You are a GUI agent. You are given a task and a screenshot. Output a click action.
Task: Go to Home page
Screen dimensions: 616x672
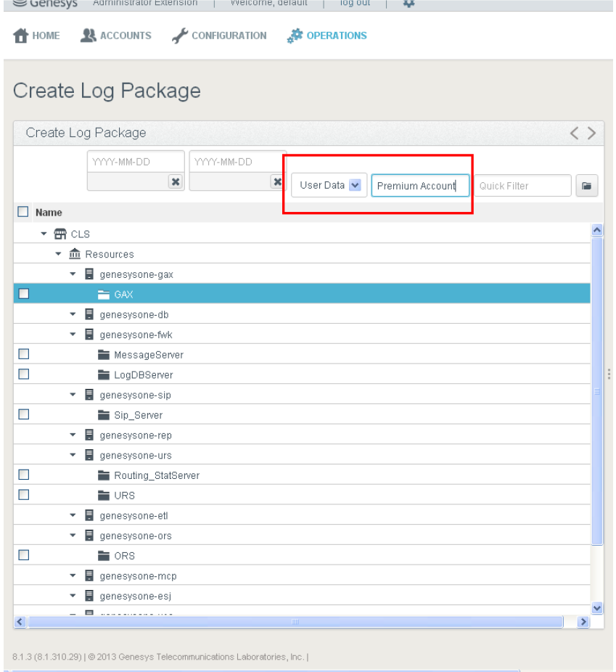(37, 36)
